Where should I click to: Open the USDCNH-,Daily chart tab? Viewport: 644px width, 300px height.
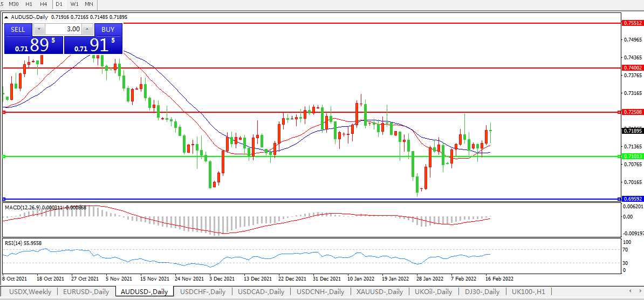point(320,292)
